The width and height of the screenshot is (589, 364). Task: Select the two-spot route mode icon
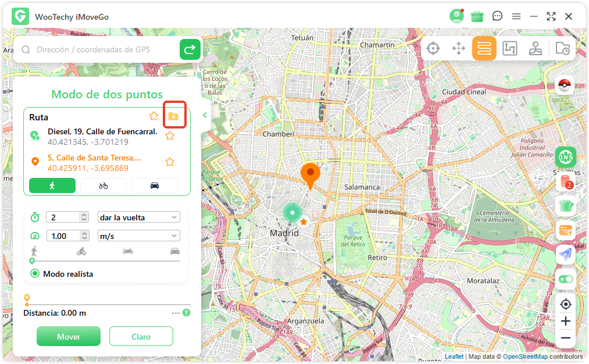[x=484, y=48]
